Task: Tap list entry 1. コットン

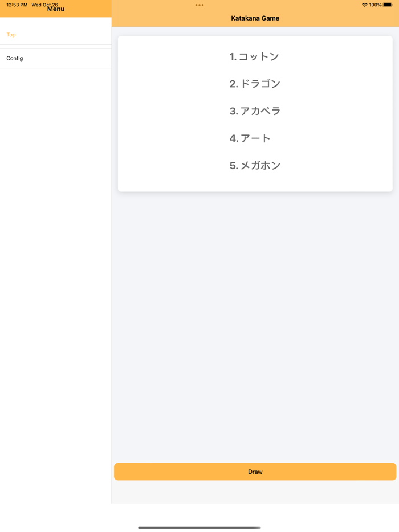Action: [x=255, y=56]
